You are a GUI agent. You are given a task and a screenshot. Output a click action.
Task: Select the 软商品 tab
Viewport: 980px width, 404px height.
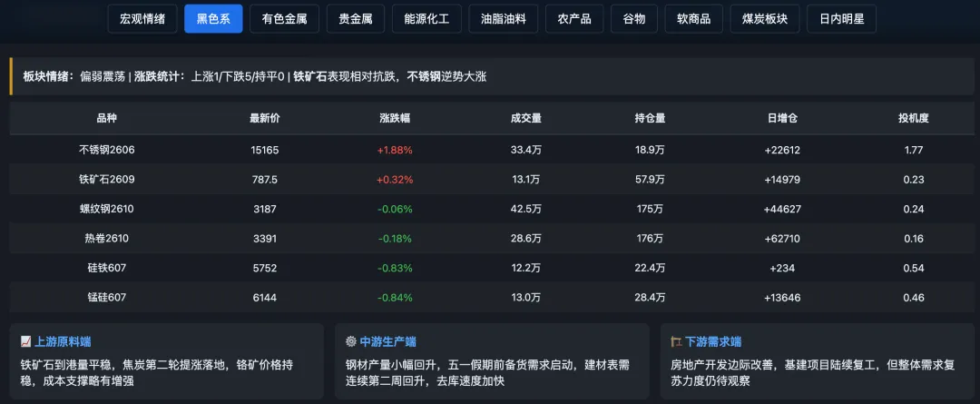[x=694, y=19]
